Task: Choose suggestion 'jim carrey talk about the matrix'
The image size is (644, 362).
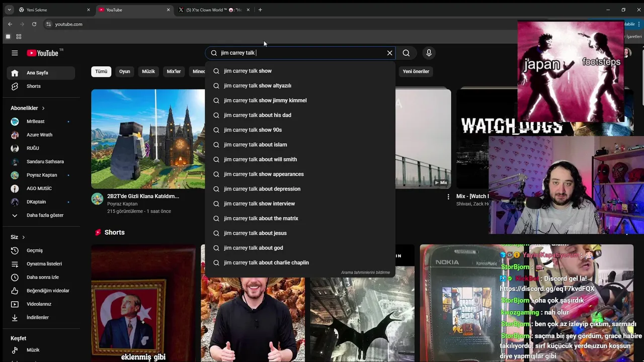Action: 300,218
